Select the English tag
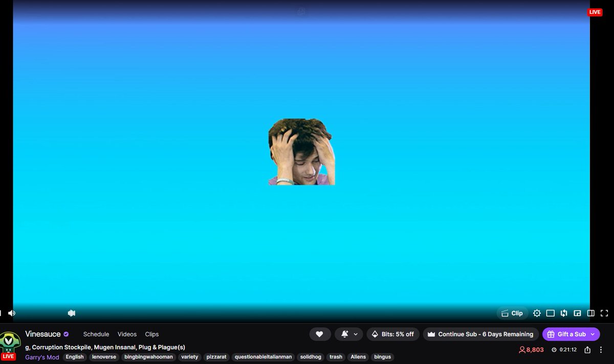Screen dimensions: 614x364 [75, 357]
